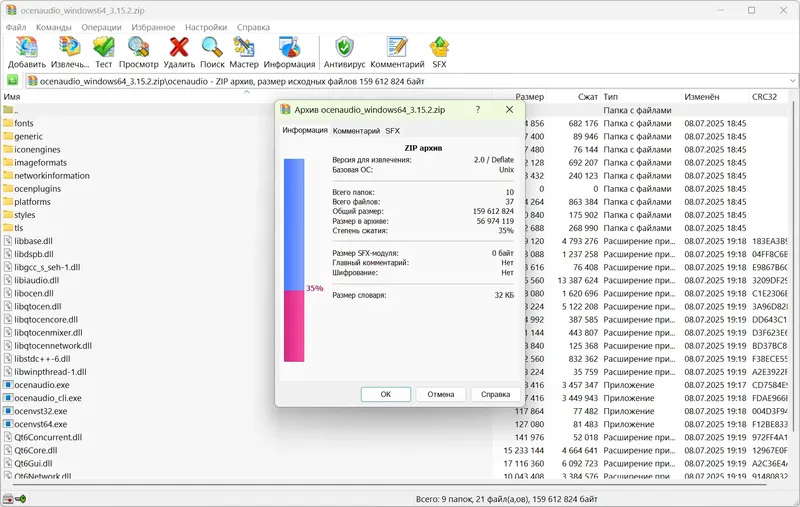Viewport: 800px width, 507px height.
Task: Select Qt6Concurrent.dll file row
Action: click(x=395, y=437)
